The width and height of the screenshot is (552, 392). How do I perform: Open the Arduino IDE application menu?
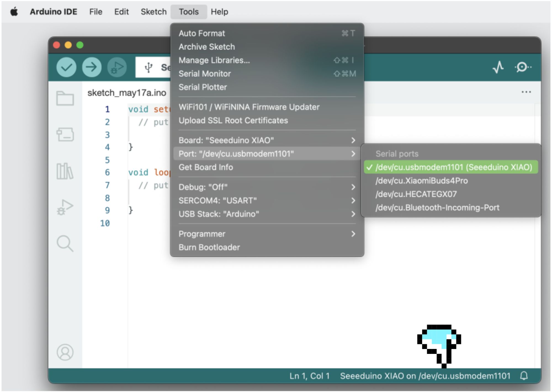tap(54, 12)
